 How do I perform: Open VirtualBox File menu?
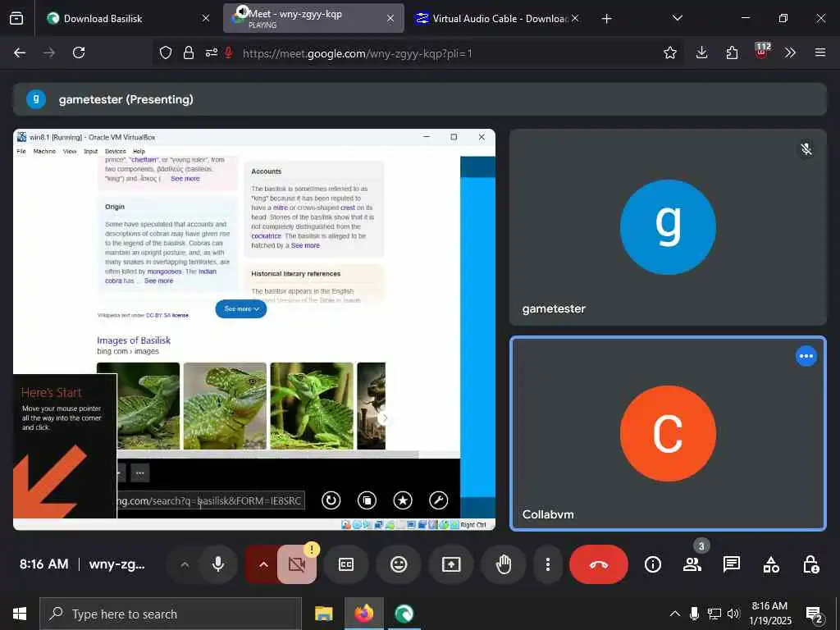(21, 152)
